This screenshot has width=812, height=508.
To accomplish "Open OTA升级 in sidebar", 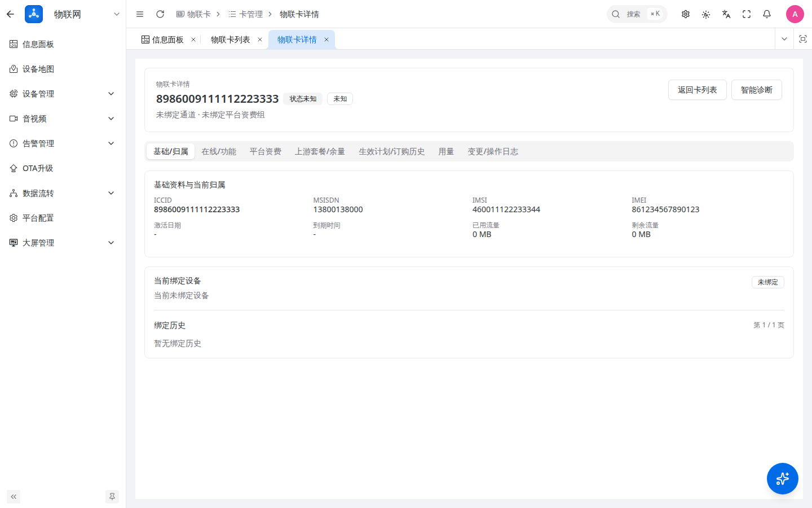I will (63, 168).
